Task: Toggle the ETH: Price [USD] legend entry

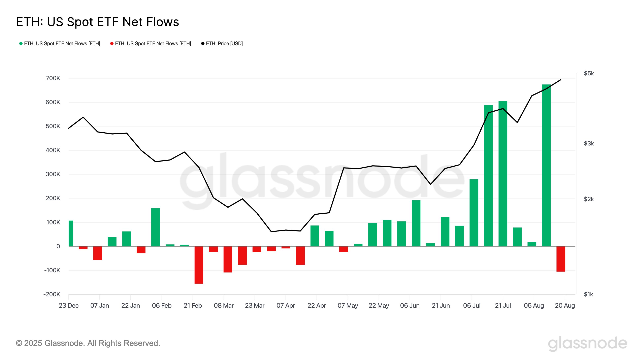Action: pyautogui.click(x=224, y=43)
